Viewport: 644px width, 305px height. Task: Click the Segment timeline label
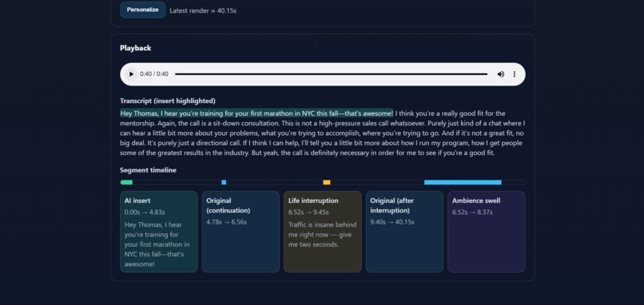[148, 170]
